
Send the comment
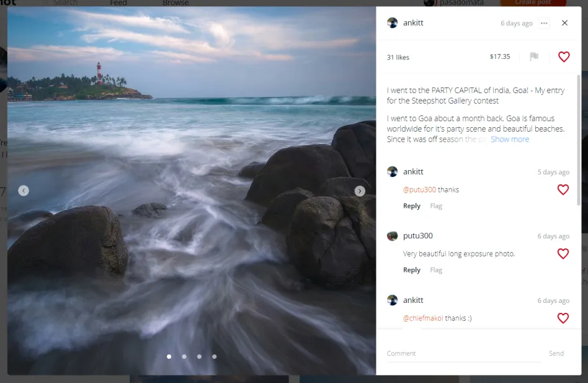(556, 353)
